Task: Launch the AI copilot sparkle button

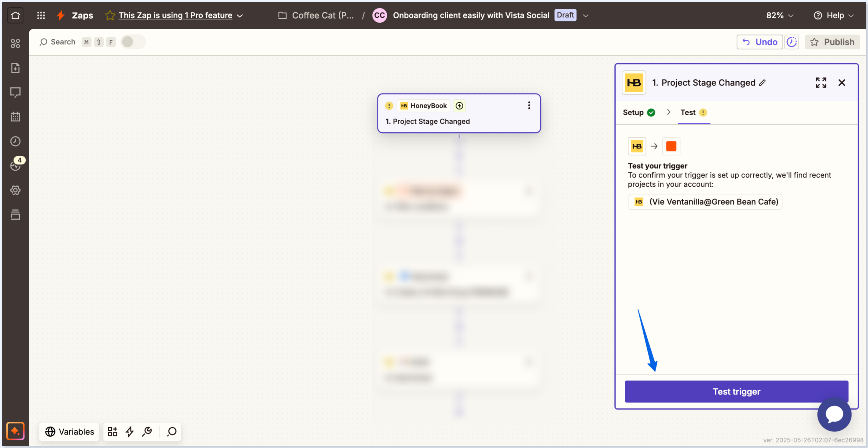Action: pos(15,431)
